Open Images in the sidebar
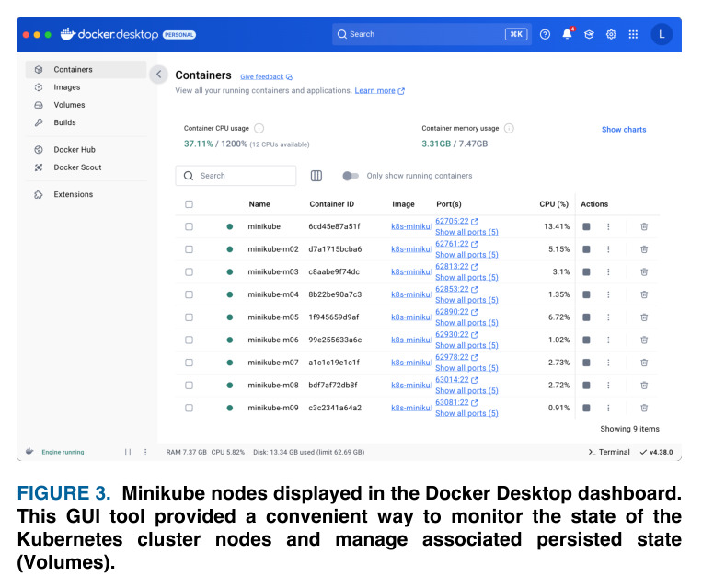The height and width of the screenshot is (588, 702). click(67, 87)
